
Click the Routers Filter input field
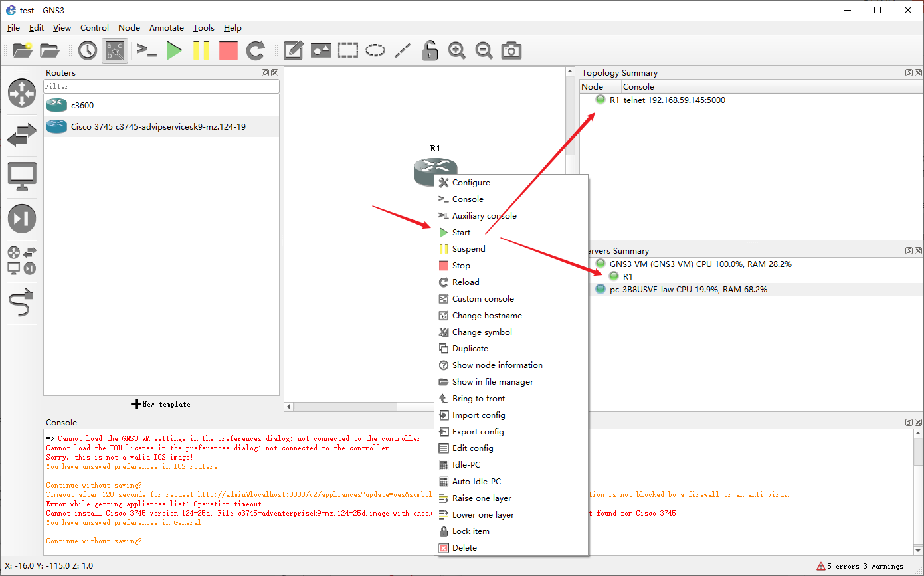(x=161, y=86)
